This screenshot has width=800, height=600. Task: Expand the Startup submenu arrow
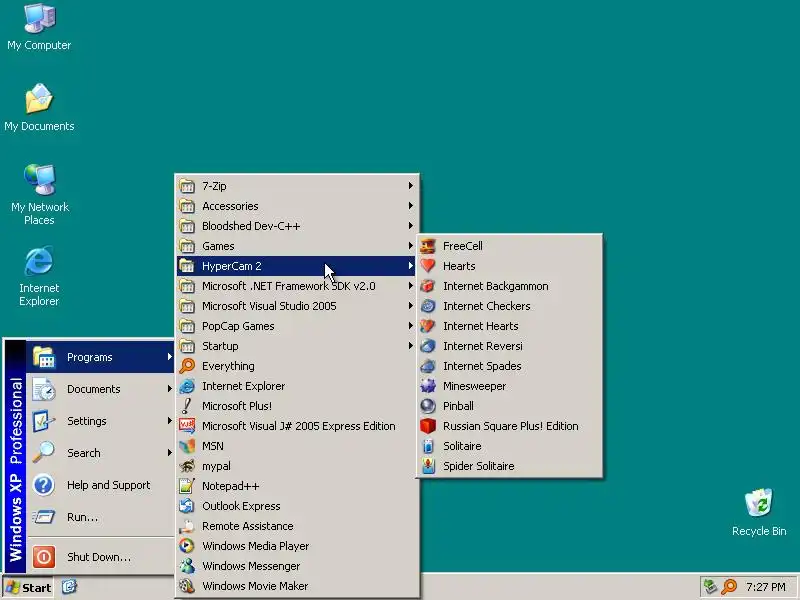(410, 345)
